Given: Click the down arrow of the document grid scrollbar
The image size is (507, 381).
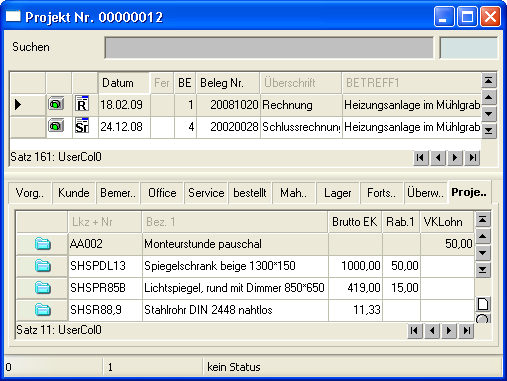Looking at the screenshot, I should pos(489,114).
